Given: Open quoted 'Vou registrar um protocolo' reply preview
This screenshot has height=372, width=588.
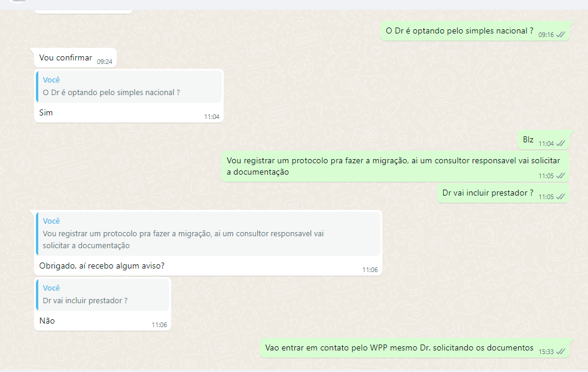Looking at the screenshot, I should 209,234.
